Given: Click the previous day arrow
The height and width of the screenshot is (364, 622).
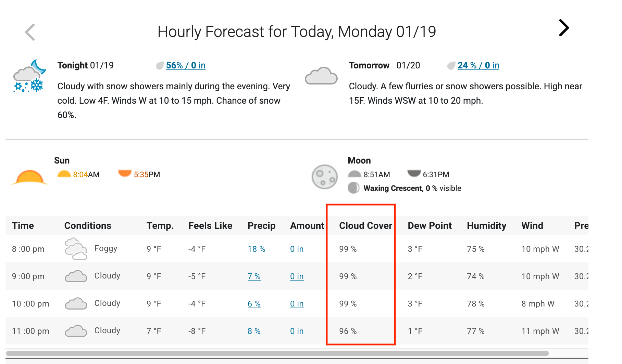Looking at the screenshot, I should (30, 32).
